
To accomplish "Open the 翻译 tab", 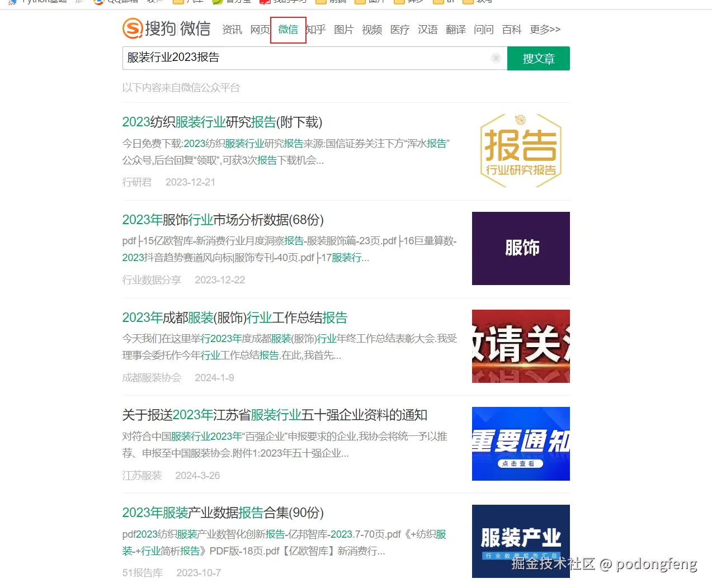I will click(x=456, y=30).
